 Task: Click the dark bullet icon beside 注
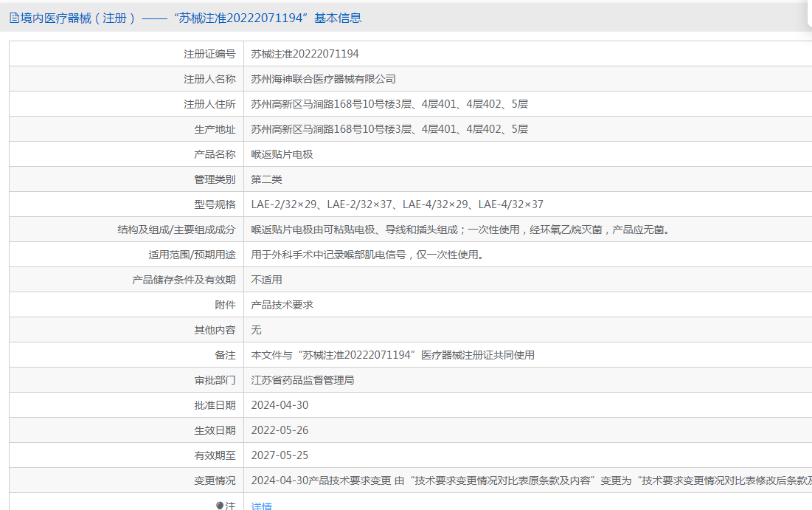[220, 506]
